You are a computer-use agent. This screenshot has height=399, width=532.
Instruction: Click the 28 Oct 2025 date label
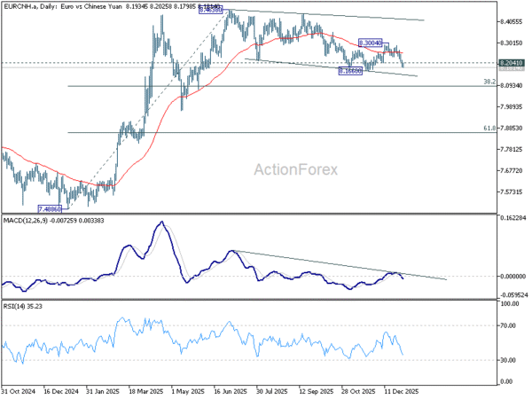[359, 391]
